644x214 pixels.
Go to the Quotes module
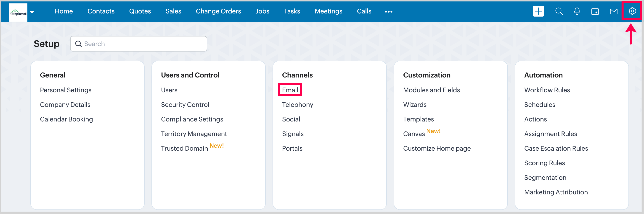[140, 11]
